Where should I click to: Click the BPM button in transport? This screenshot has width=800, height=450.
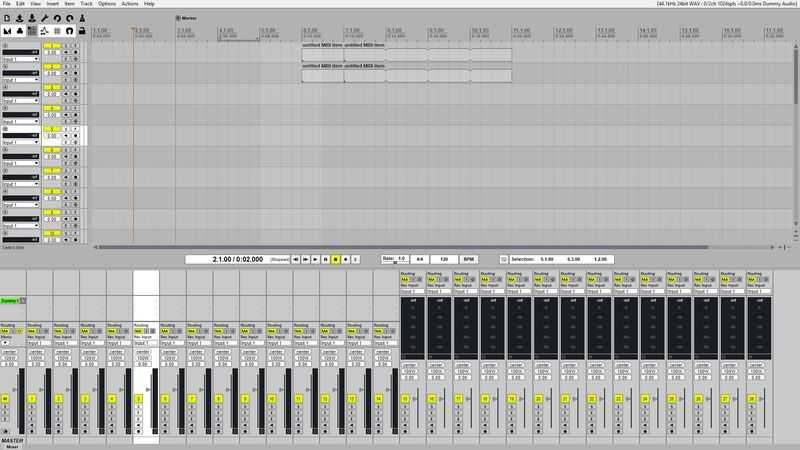tap(468, 259)
